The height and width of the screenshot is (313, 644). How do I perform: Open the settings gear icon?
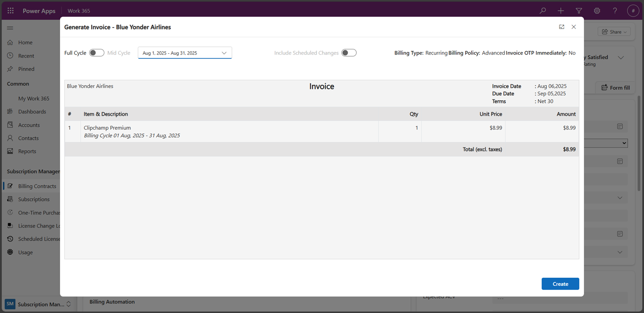(597, 11)
